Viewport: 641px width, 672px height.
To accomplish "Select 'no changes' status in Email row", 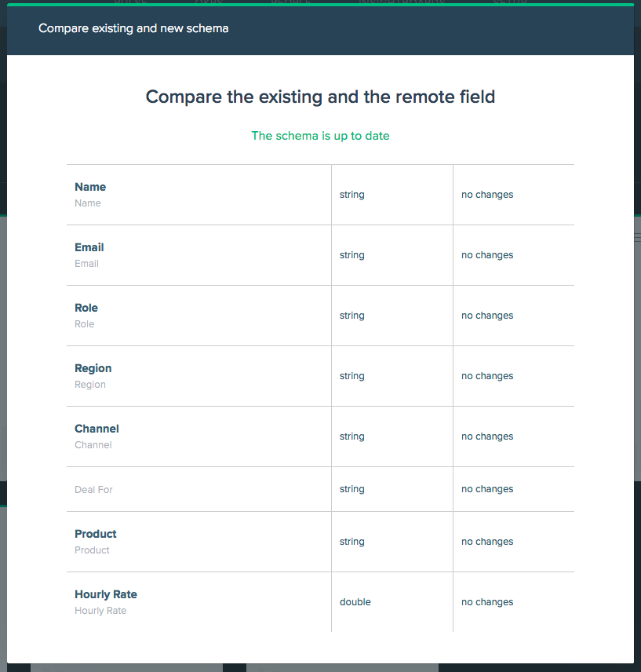I will [487, 255].
